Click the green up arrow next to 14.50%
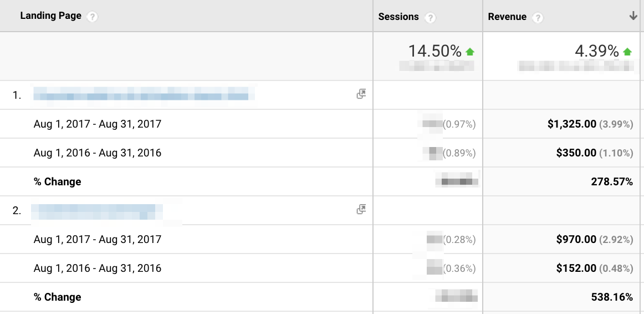 [x=470, y=52]
